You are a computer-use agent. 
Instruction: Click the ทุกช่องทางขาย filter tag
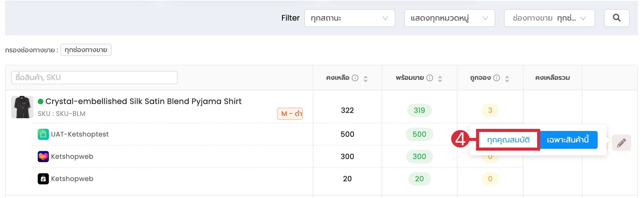click(86, 50)
